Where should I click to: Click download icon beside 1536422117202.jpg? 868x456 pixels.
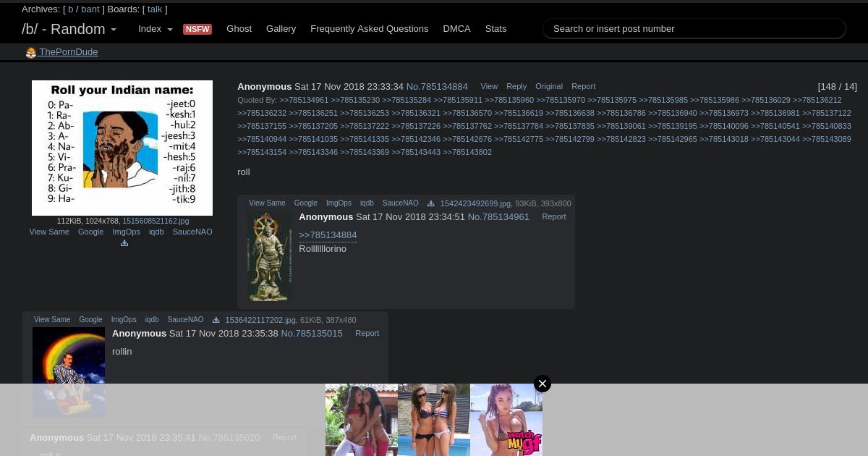(216, 320)
